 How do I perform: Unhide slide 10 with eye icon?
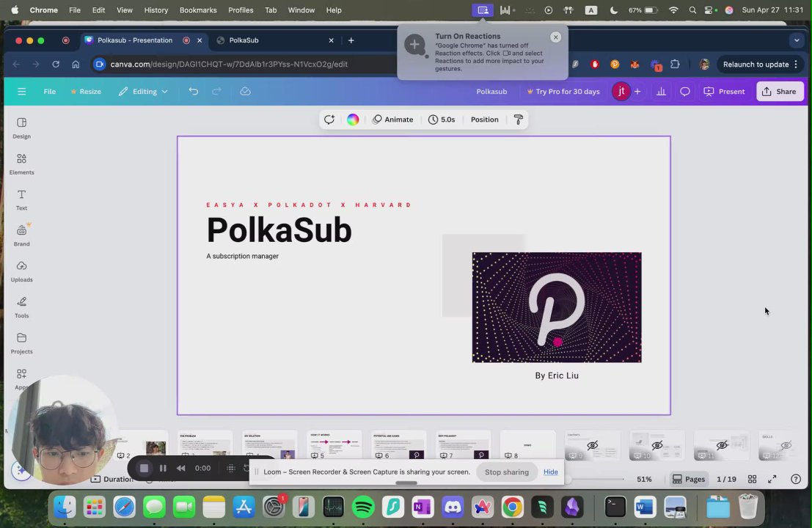656,445
